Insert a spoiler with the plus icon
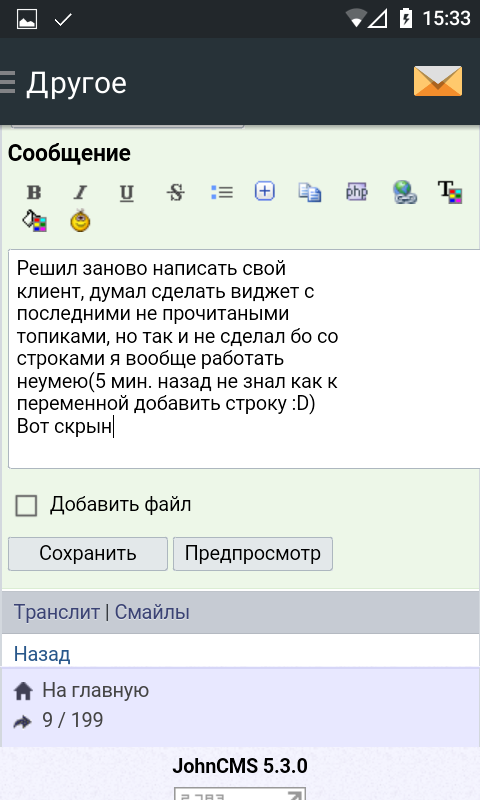This screenshot has height=800, width=480. (x=265, y=191)
